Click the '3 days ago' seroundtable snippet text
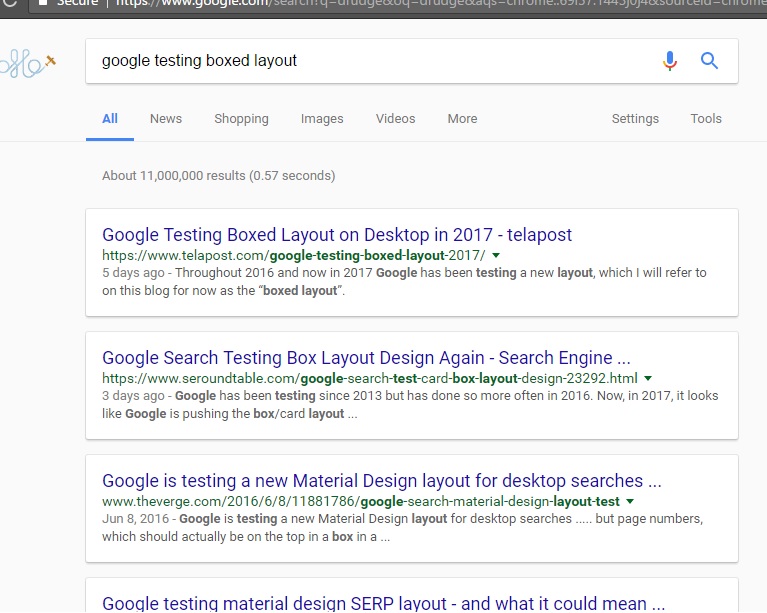 (x=133, y=396)
